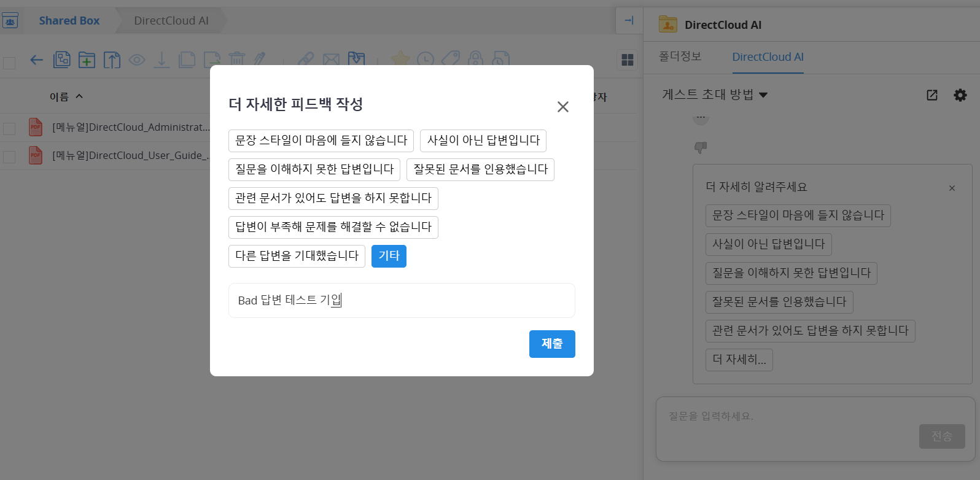Sort files by 이름 column arrow
Screen dimensions: 980x480
click(79, 96)
